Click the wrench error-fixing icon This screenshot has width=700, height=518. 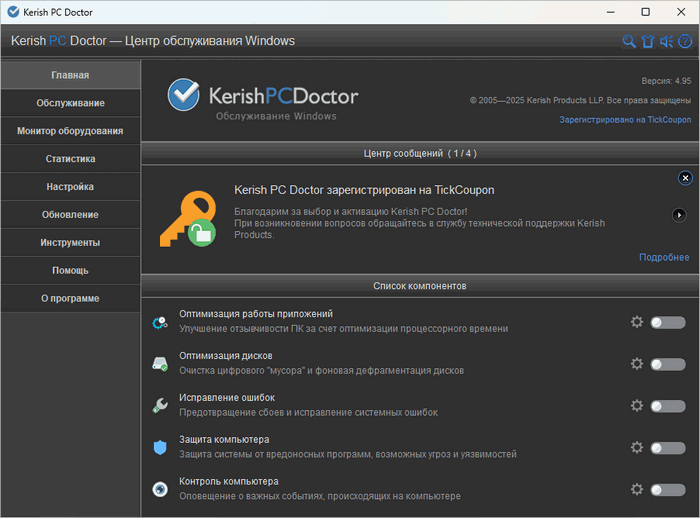[x=160, y=405]
